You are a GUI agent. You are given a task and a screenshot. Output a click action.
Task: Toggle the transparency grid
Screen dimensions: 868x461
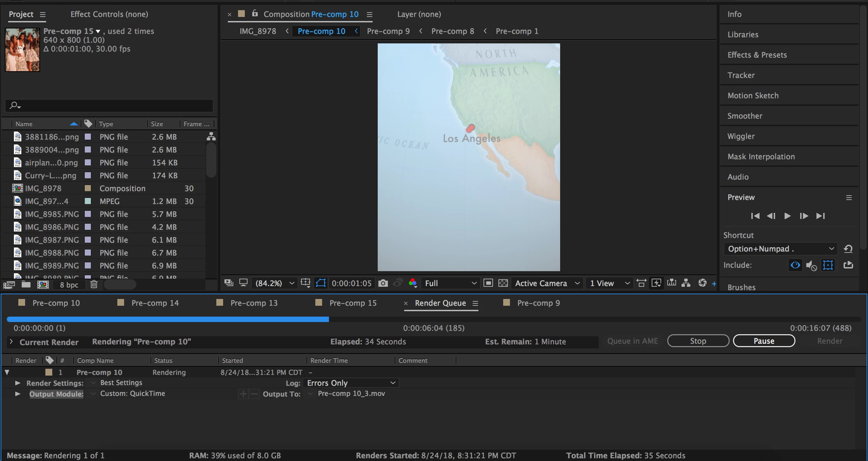pos(503,283)
